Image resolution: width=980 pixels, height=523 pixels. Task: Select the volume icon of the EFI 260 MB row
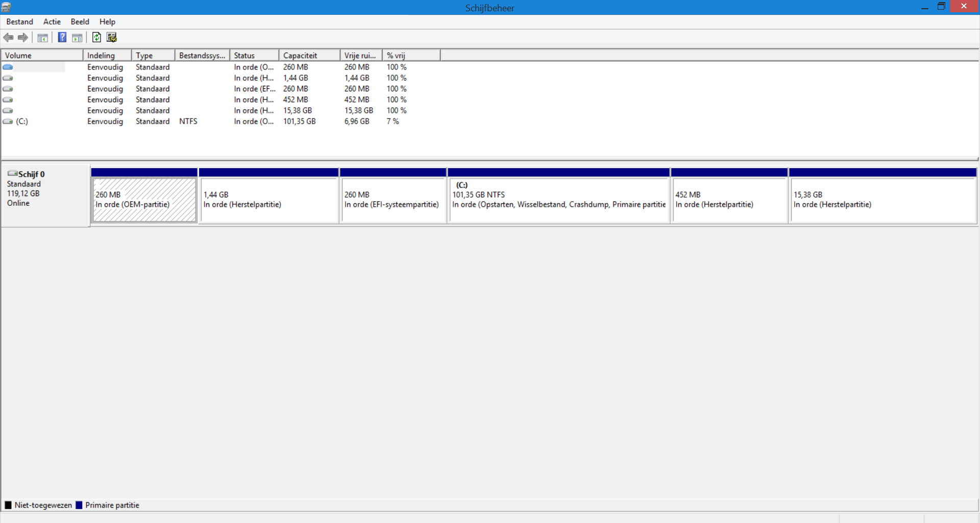[x=8, y=89]
